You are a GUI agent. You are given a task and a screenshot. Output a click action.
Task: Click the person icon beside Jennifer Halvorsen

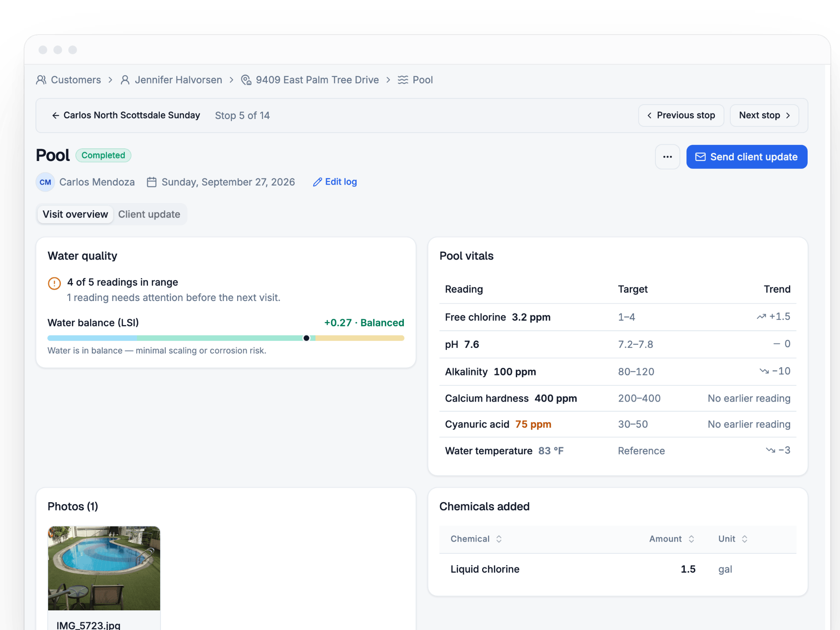125,80
